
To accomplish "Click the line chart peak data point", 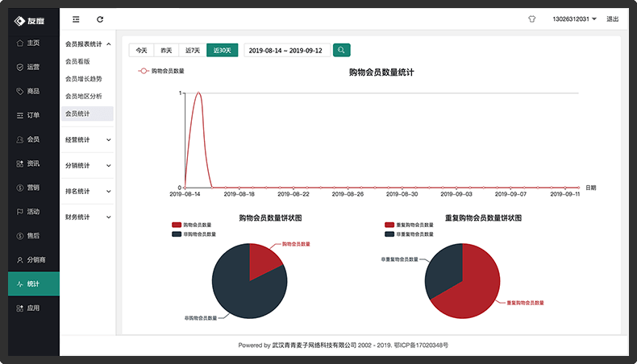I will (198, 93).
